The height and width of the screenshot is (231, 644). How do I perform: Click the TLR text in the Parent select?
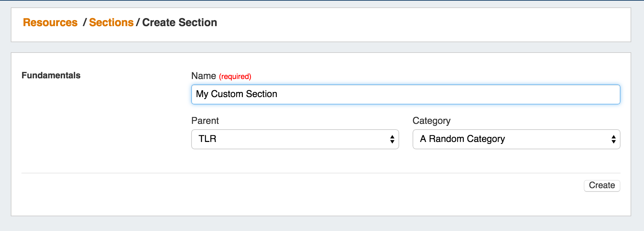207,139
